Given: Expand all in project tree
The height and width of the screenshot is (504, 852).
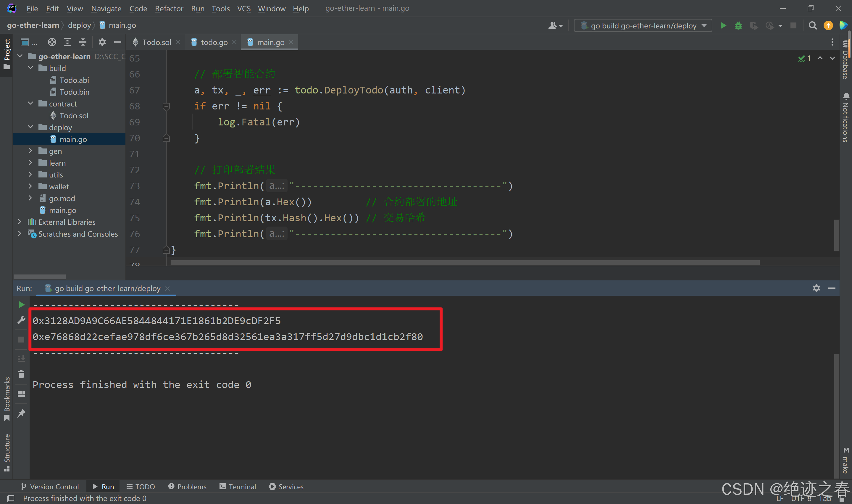Looking at the screenshot, I should coord(67,42).
